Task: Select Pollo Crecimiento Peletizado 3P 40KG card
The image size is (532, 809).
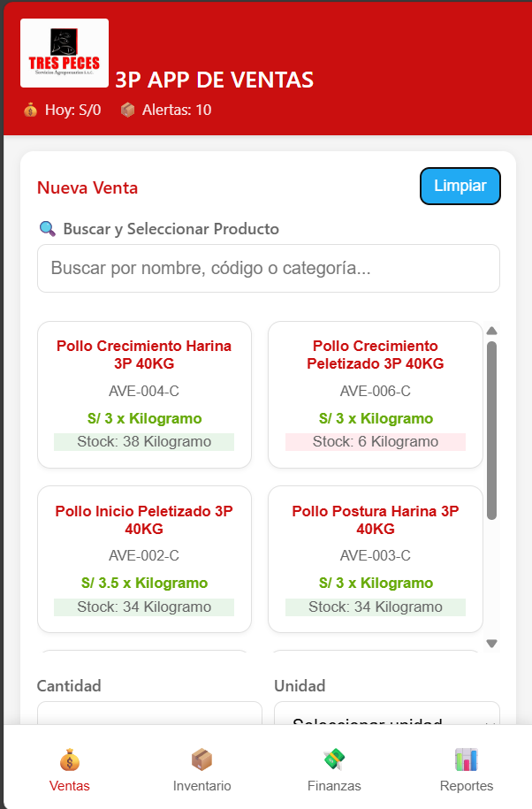Action: click(x=376, y=394)
